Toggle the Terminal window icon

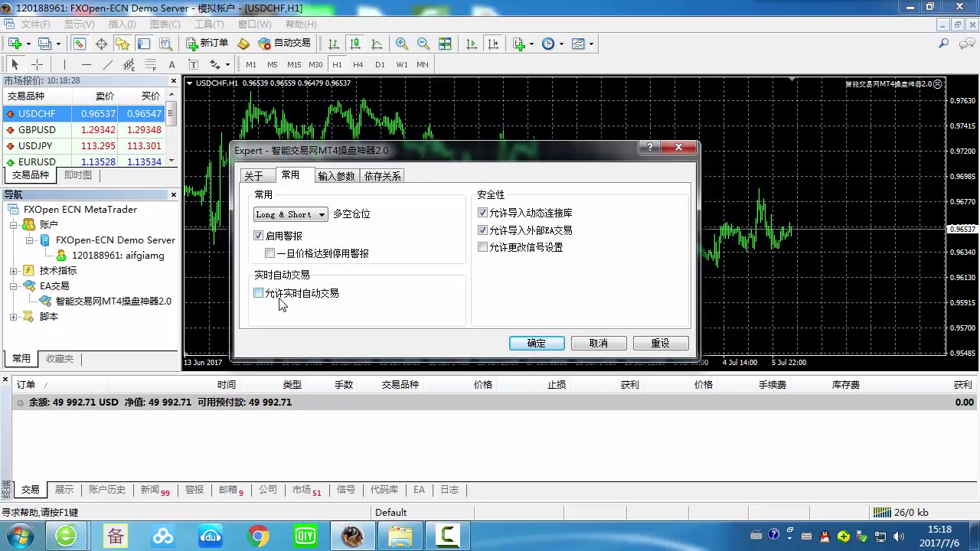coord(144,44)
